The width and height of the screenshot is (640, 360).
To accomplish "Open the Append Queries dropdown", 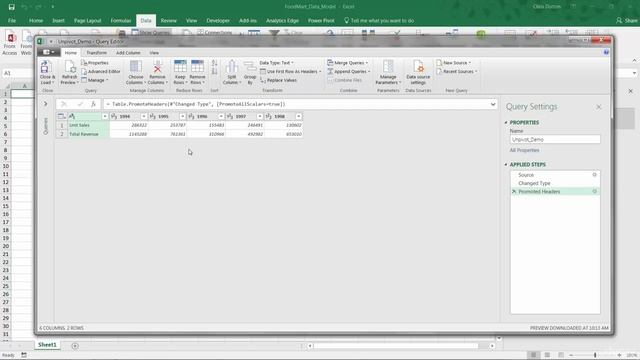I will (x=349, y=71).
